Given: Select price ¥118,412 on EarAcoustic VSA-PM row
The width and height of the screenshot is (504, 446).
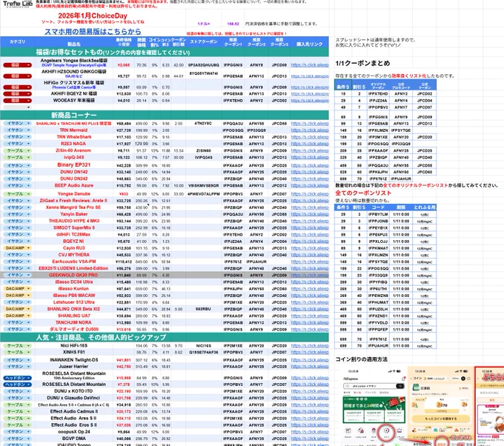Looking at the screenshot, I should tap(124, 262).
